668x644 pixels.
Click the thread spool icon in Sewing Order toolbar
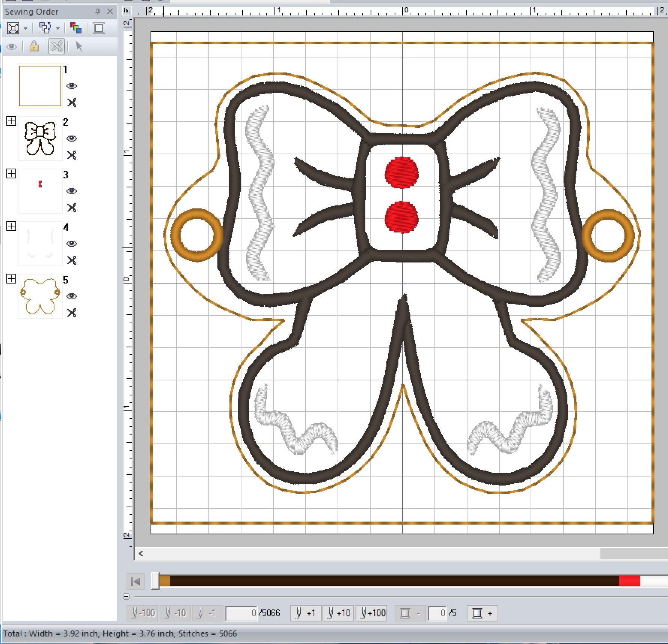coord(99,28)
